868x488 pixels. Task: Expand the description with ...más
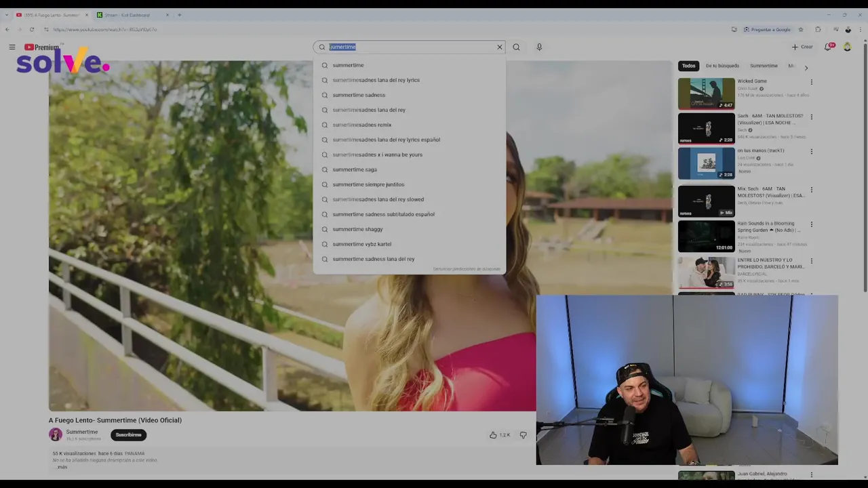pyautogui.click(x=62, y=467)
